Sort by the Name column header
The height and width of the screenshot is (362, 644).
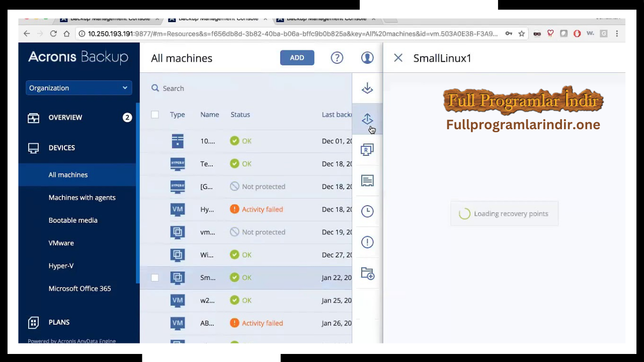209,115
